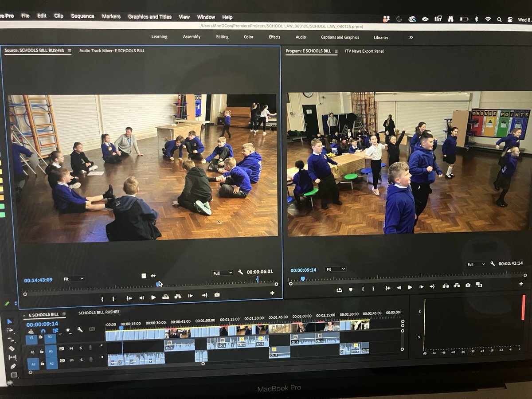The image size is (532, 399).
Task: Click Lift button in Program monitor
Action: pos(446,286)
